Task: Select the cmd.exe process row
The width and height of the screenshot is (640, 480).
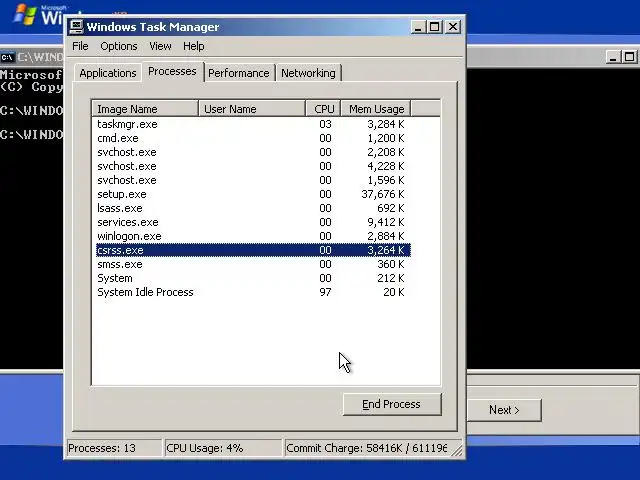Action: point(253,138)
